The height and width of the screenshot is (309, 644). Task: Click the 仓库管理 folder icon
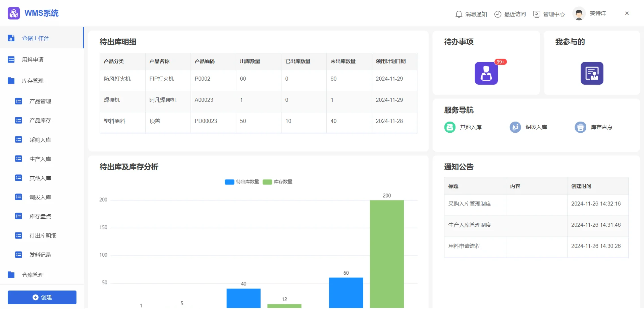coord(11,275)
